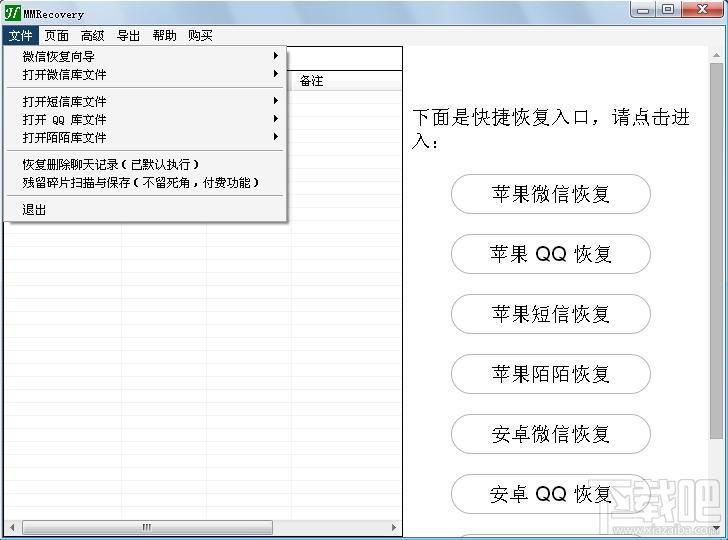Click the 苹果微信恢复 button
Screen dimensions: 728x540
pyautogui.click(x=551, y=194)
